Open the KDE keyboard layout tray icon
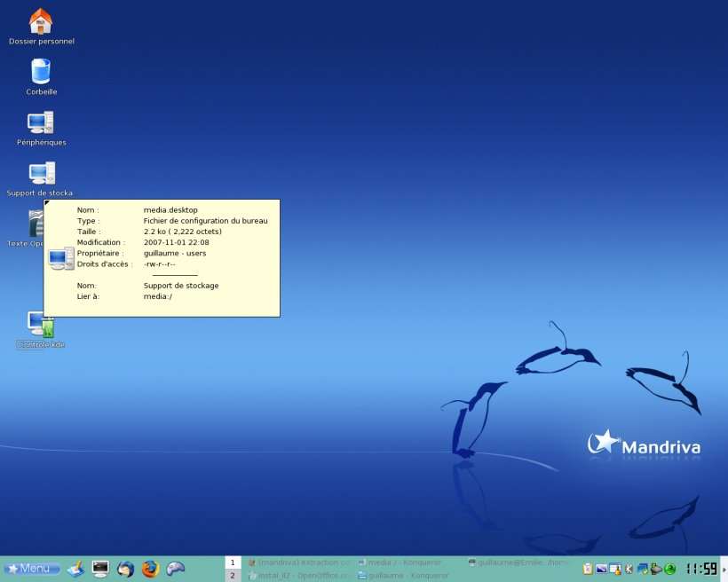The height and width of the screenshot is (582, 728). 629,569
